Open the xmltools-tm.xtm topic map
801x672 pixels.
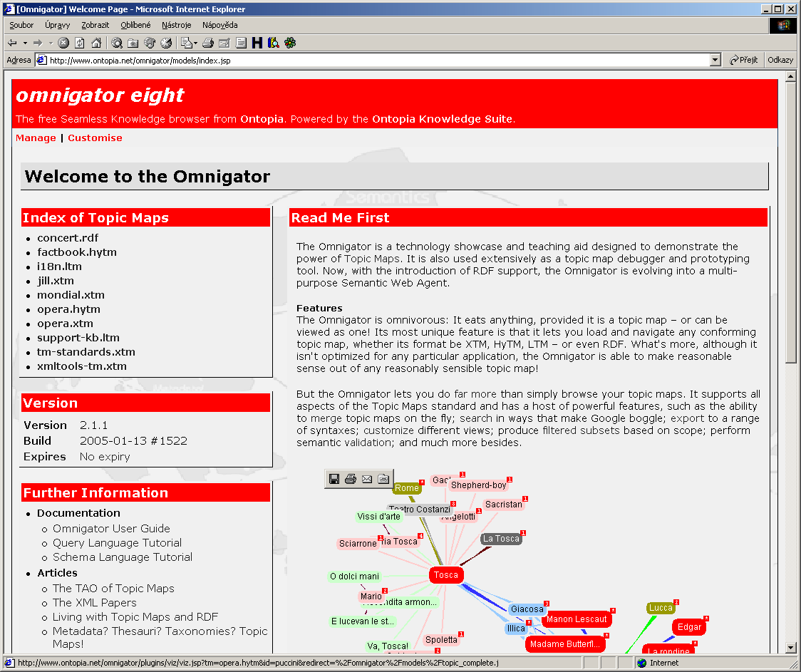click(82, 366)
